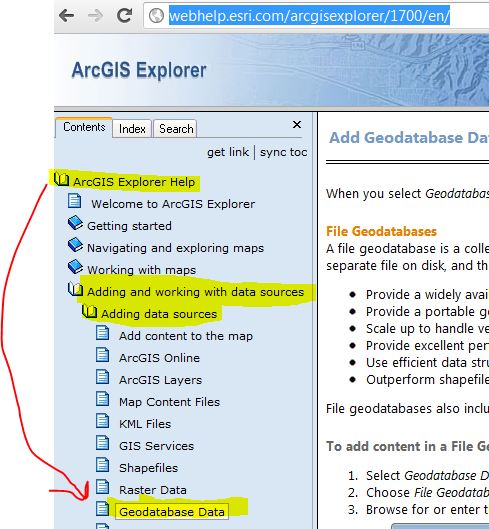
Task: Collapse the ArcGIS Explorer Help book icon
Action: coord(62,179)
